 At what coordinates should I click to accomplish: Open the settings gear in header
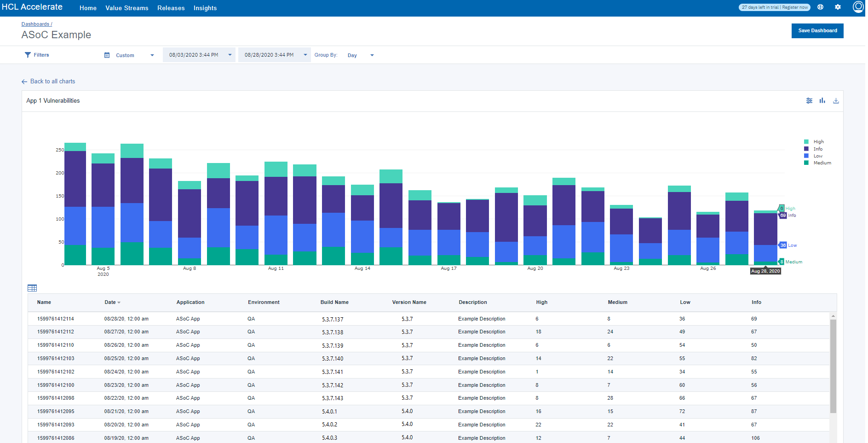[x=838, y=7]
